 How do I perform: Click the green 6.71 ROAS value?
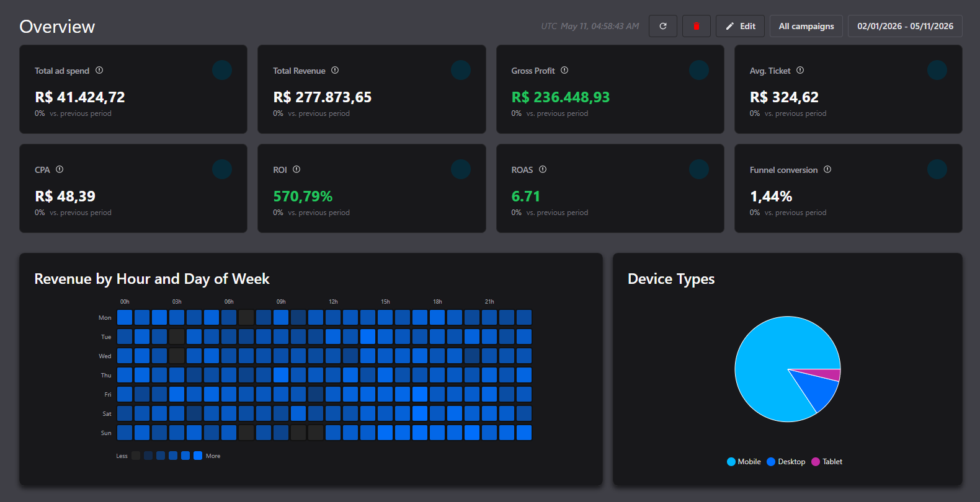[526, 196]
